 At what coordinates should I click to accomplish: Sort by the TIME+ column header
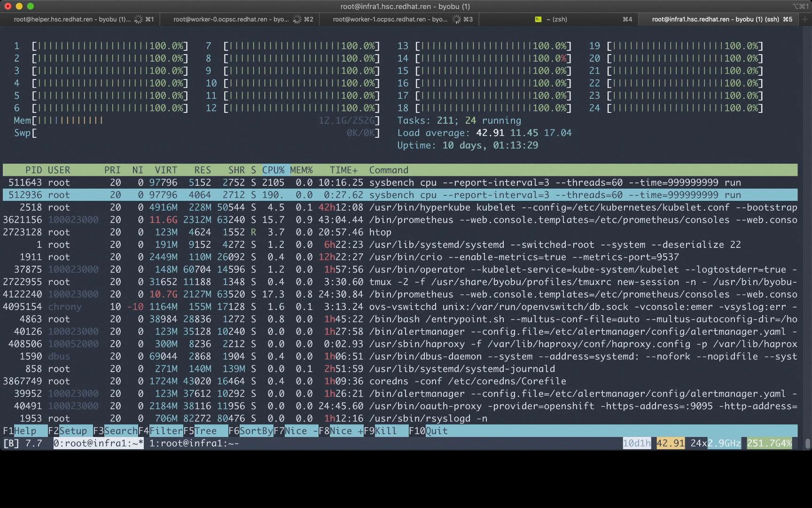(x=344, y=170)
